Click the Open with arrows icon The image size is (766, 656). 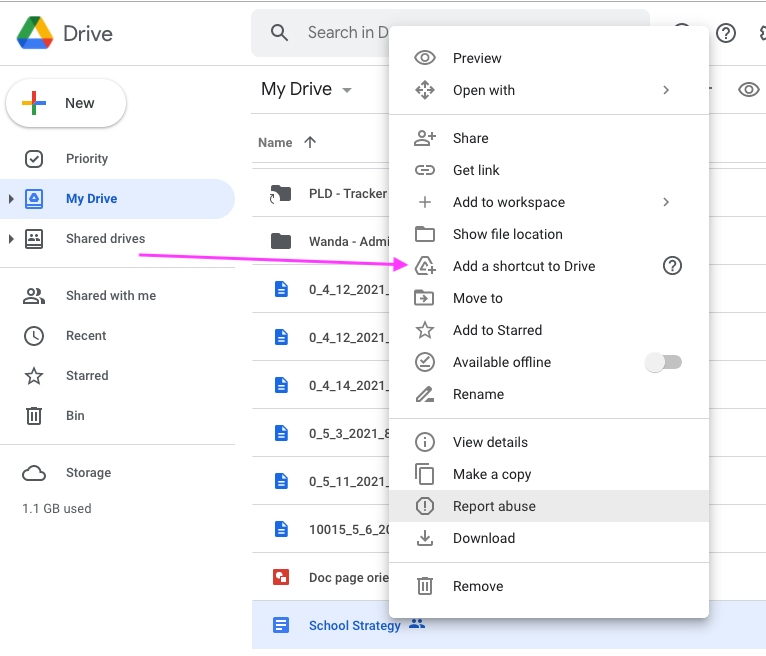[425, 90]
